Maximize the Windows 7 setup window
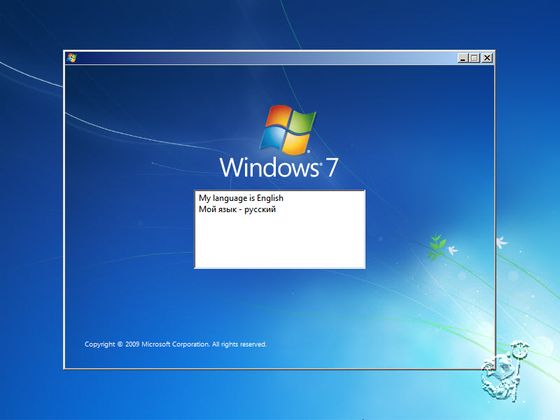 point(474,58)
